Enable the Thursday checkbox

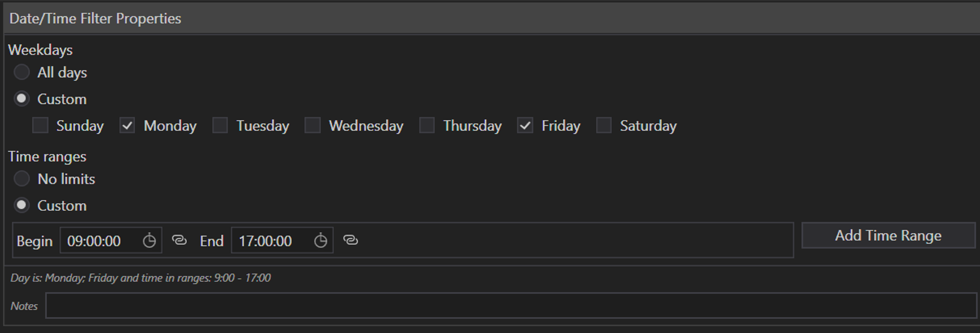(427, 125)
